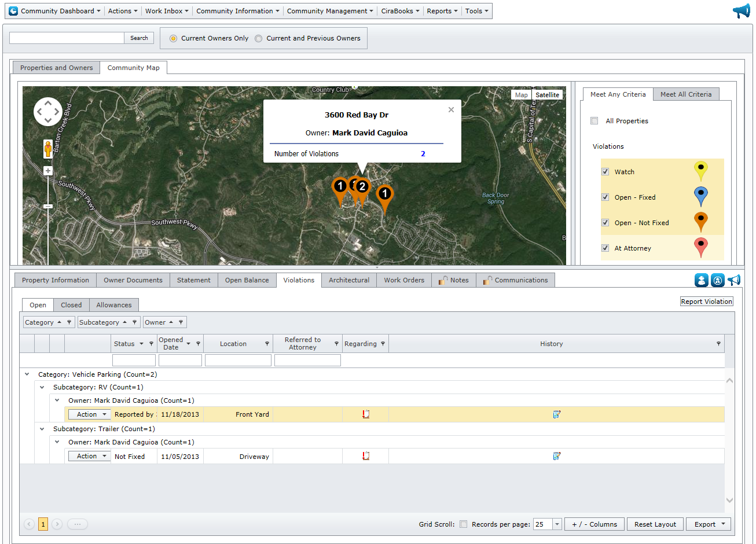Uncheck the Watch violations filter
This screenshot has height=544, width=756.
click(x=605, y=172)
